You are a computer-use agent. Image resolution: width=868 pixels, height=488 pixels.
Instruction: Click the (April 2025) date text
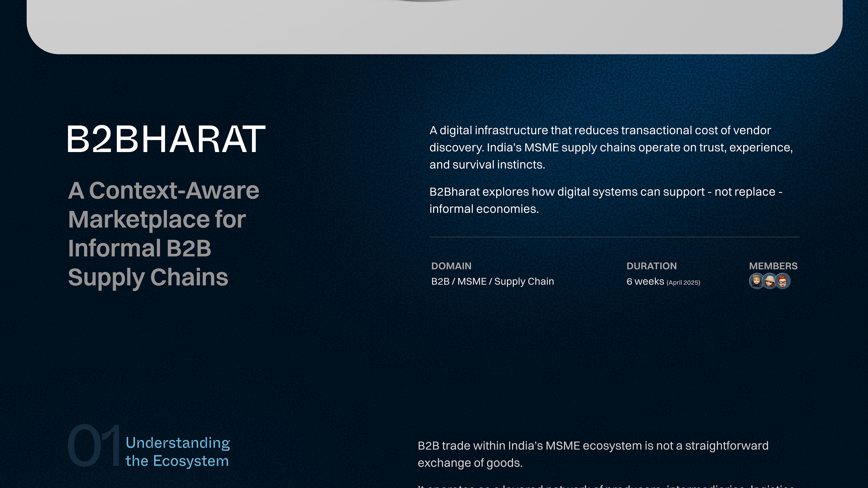click(683, 283)
